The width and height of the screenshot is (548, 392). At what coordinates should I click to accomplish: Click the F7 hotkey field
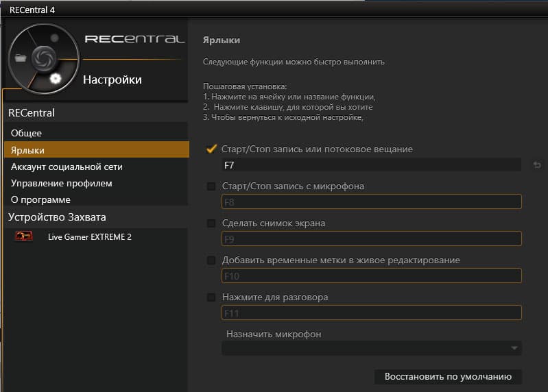point(370,165)
